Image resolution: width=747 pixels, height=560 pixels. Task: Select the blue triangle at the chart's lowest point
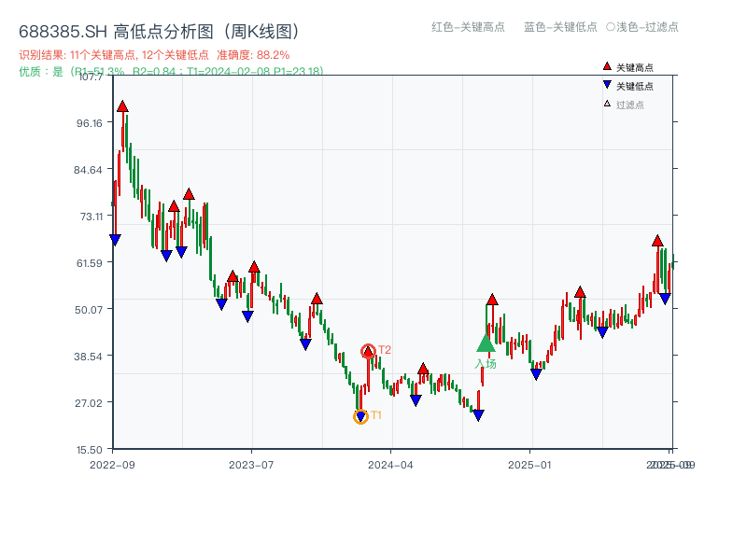(359, 414)
